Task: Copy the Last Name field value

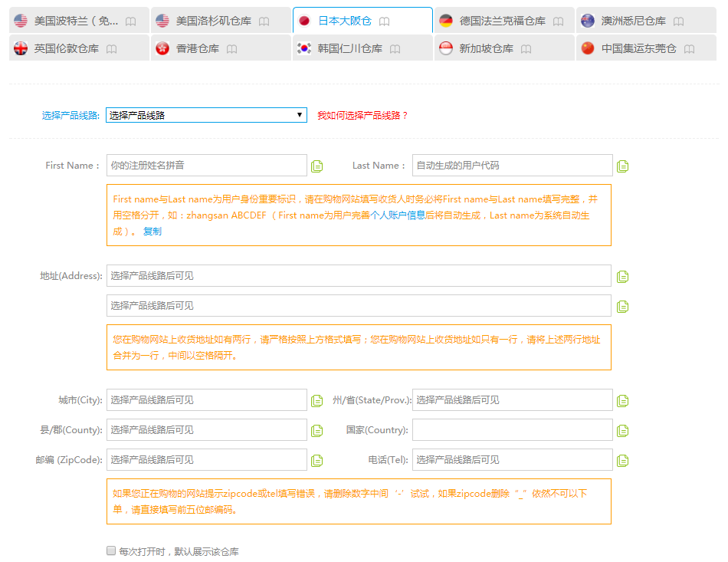Action: coord(622,166)
